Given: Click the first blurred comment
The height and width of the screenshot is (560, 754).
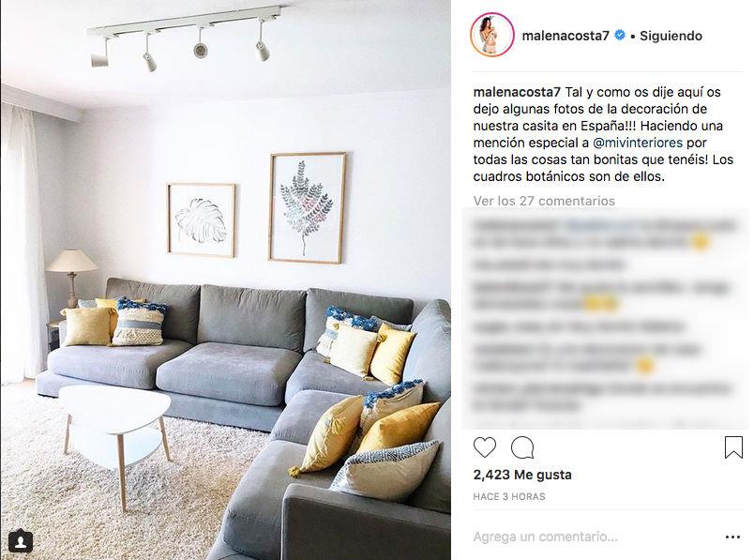Looking at the screenshot, I should [x=605, y=233].
